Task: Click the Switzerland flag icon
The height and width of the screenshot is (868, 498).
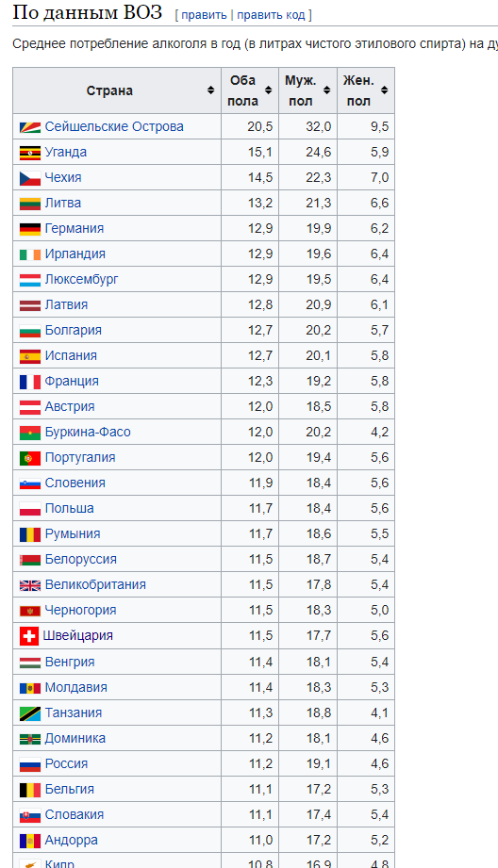Action: click(x=29, y=636)
